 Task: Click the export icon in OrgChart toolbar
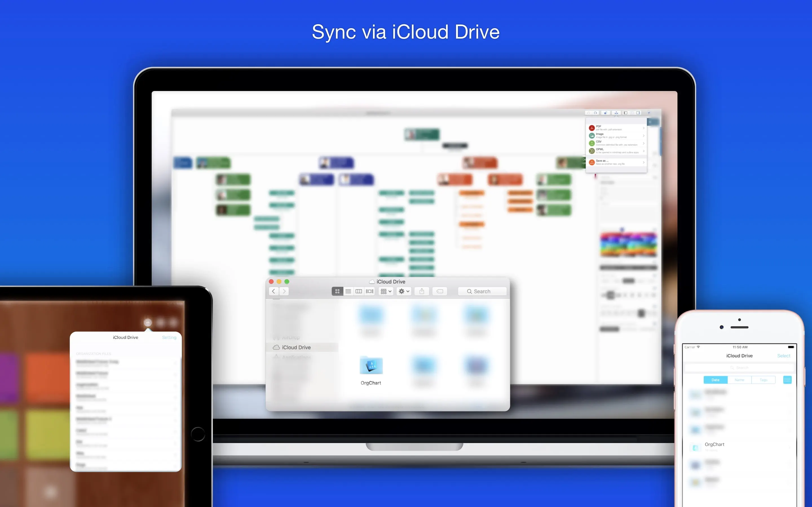[x=616, y=113]
